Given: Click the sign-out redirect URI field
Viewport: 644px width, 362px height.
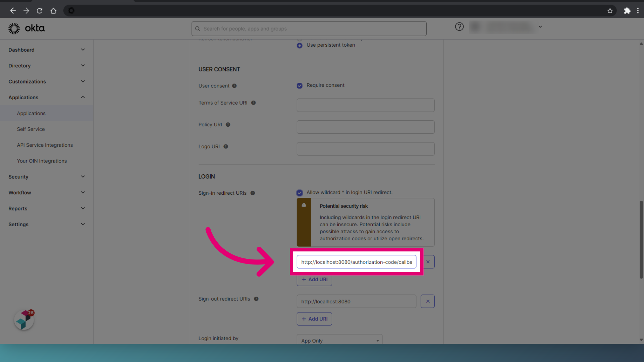Looking at the screenshot, I should coord(356,301).
